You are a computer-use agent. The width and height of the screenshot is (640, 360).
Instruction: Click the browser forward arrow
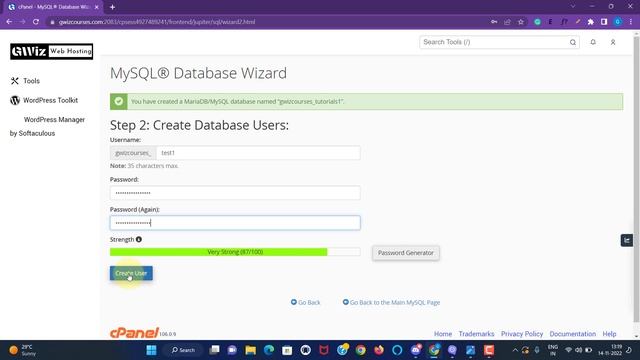click(x=22, y=22)
